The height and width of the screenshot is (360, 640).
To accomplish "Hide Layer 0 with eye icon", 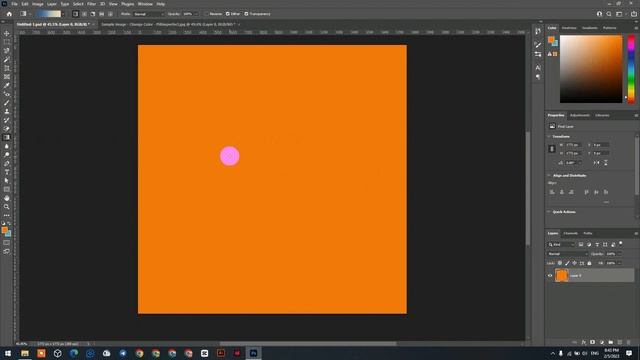I will pyautogui.click(x=550, y=276).
